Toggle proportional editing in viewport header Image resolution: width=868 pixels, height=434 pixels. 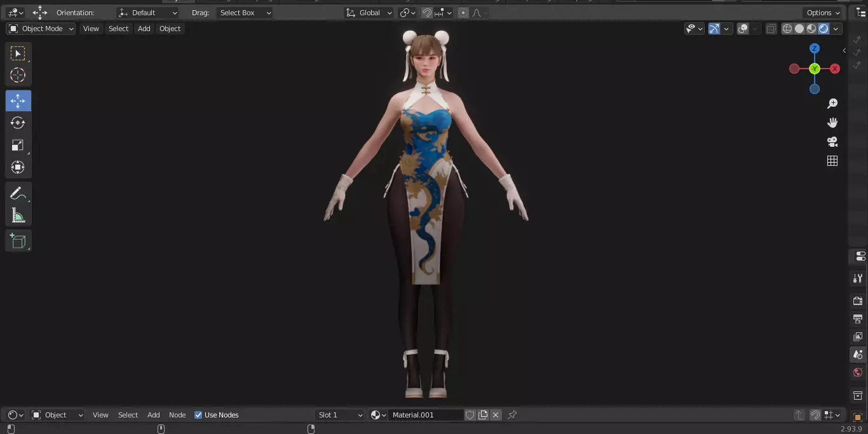pos(463,13)
